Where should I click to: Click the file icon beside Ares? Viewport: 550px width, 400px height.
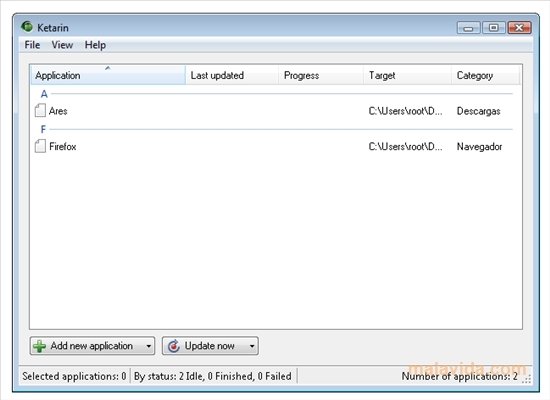[40, 111]
